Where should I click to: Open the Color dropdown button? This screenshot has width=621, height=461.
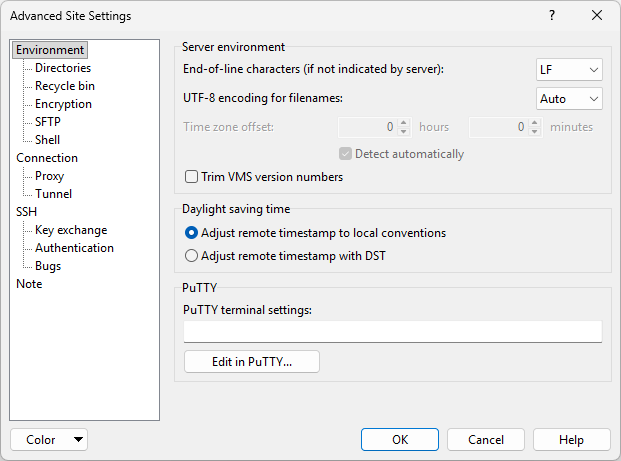coord(48,440)
